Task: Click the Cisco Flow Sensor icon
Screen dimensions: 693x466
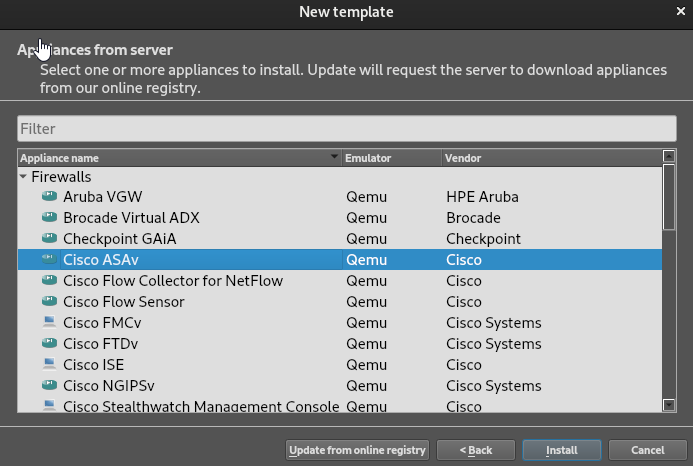Action: pos(50,301)
